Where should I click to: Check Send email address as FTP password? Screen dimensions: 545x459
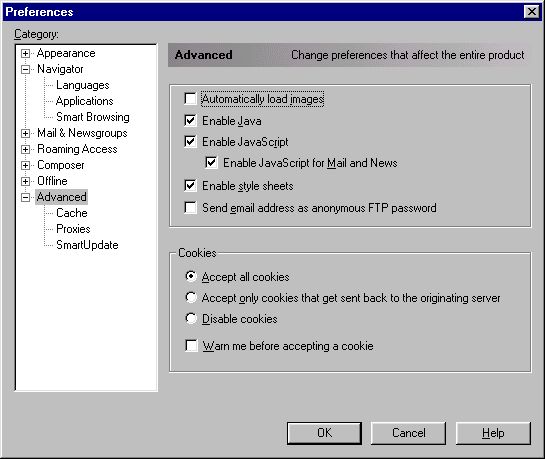coord(190,208)
